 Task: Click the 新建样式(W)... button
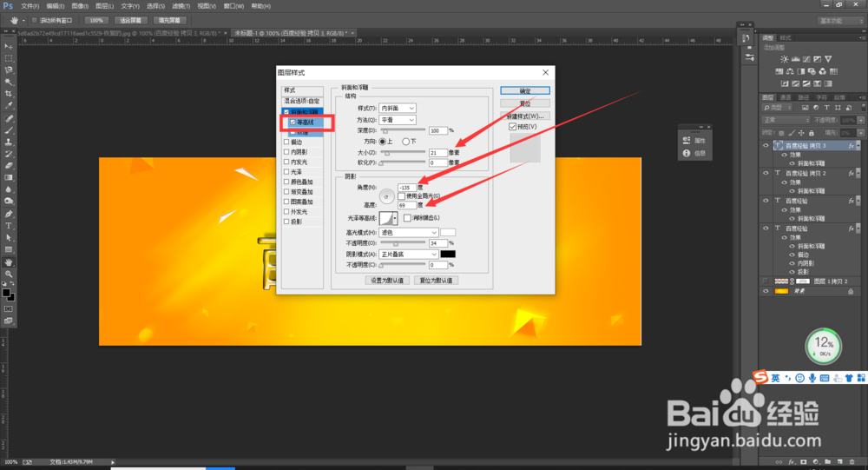click(525, 116)
